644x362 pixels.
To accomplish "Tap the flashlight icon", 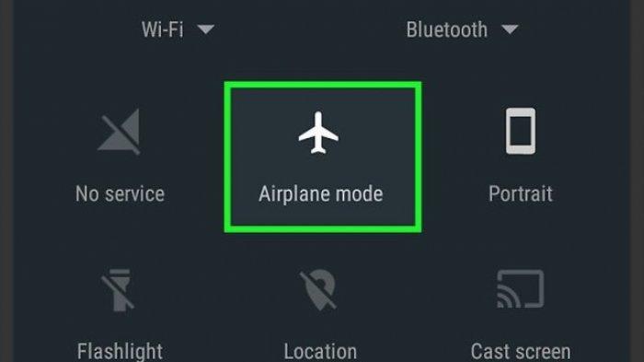I will click(118, 290).
